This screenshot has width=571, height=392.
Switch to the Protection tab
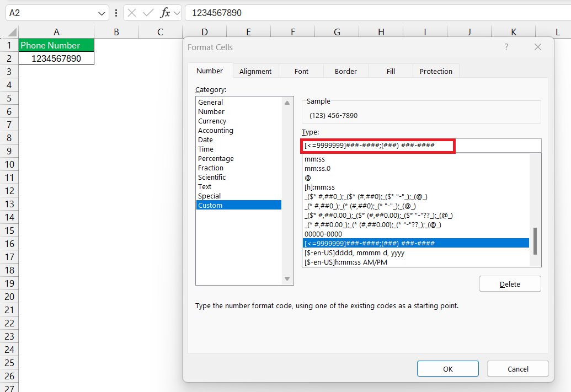[x=436, y=71]
